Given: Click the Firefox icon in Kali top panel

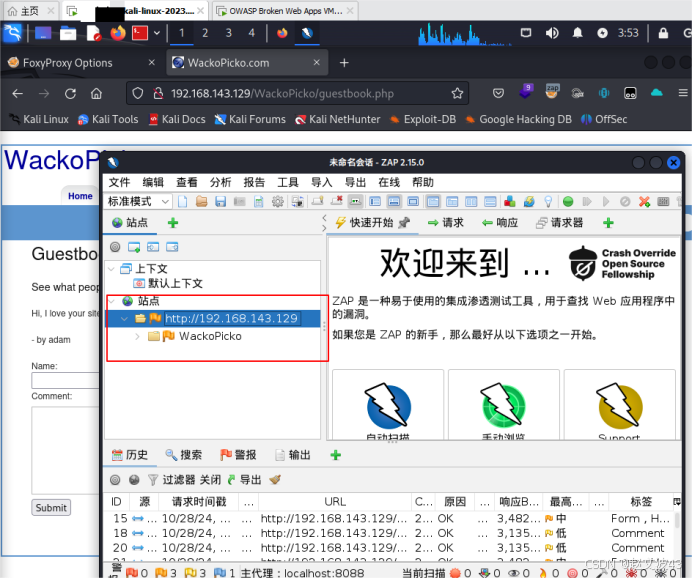Looking at the screenshot, I should (x=117, y=33).
